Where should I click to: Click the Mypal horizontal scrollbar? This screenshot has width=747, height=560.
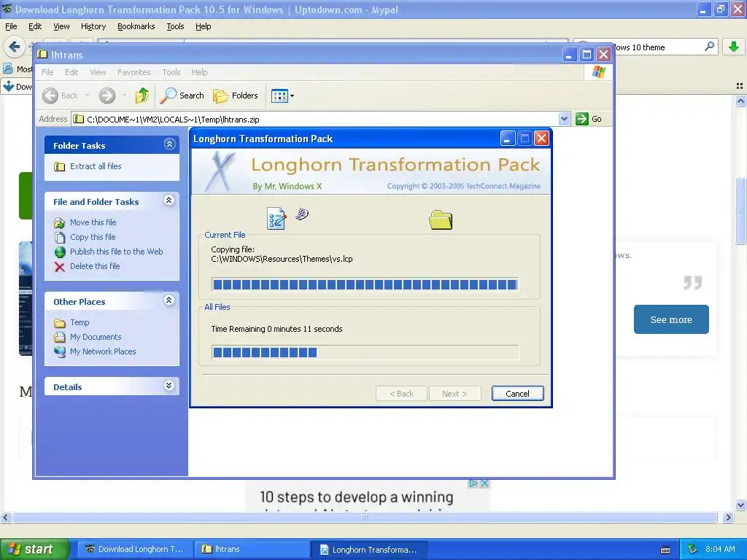[365, 518]
